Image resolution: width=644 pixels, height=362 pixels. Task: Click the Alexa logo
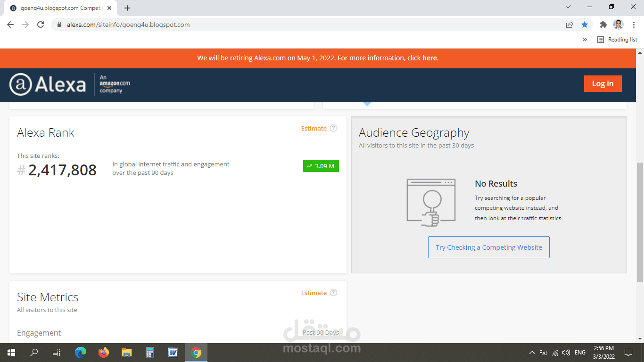pyautogui.click(x=48, y=85)
